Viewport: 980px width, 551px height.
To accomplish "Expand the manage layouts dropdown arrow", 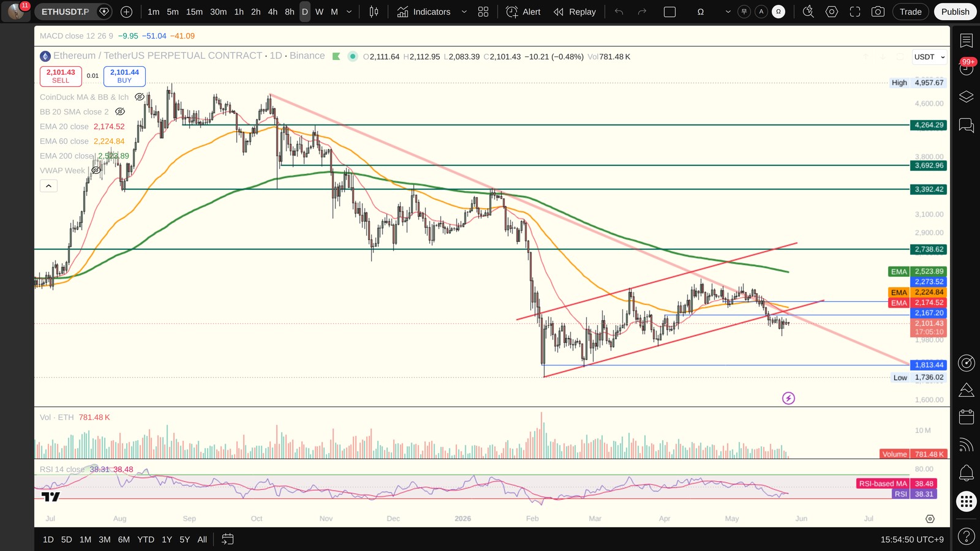I will (728, 12).
